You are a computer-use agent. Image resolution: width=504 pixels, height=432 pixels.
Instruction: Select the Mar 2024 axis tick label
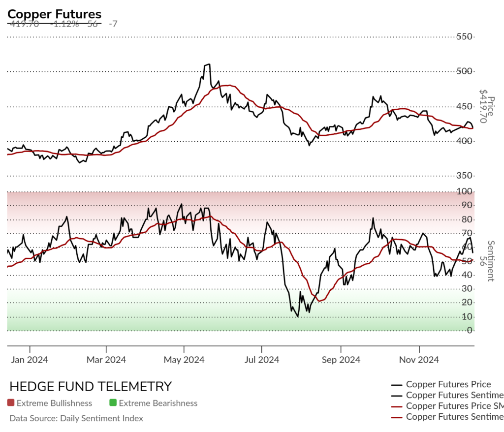tap(106, 359)
